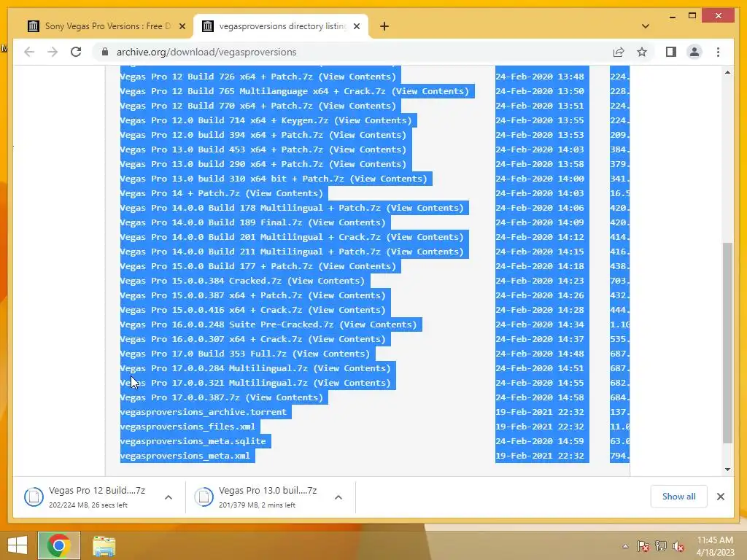Click the vertical scrollbar thumb

tap(727, 343)
